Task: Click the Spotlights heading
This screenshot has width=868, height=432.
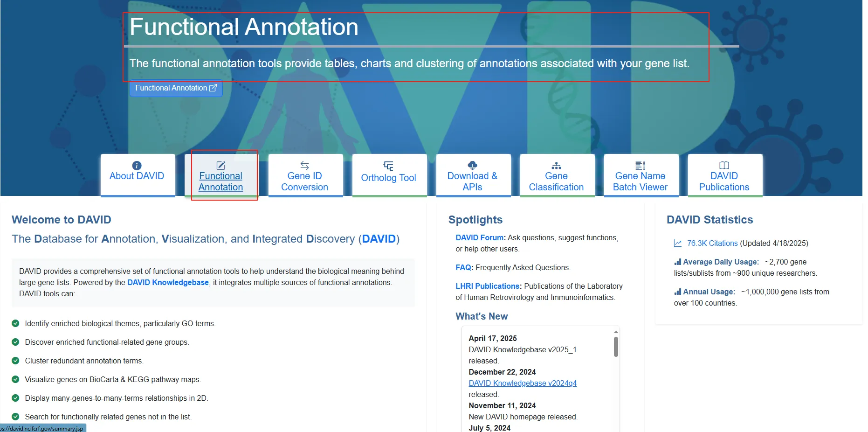Action: (x=475, y=220)
